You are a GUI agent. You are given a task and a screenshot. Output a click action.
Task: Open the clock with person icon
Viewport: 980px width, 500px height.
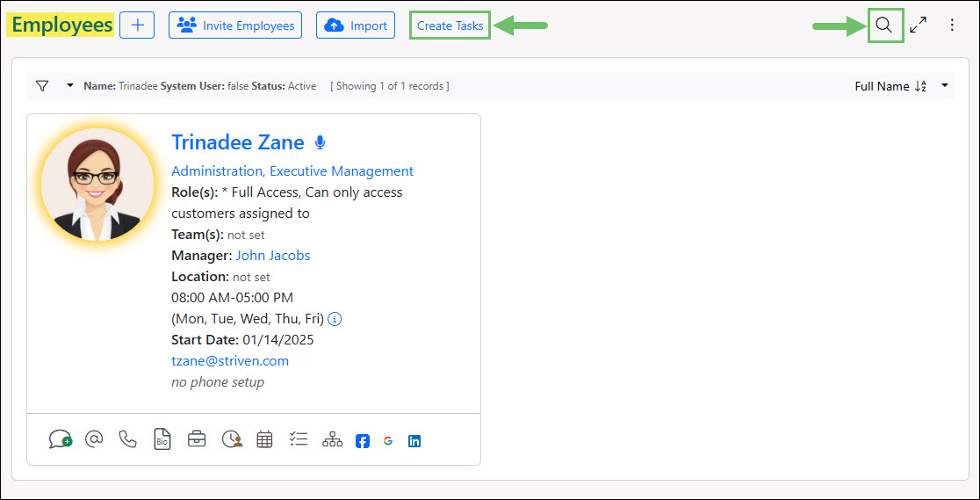(x=232, y=439)
